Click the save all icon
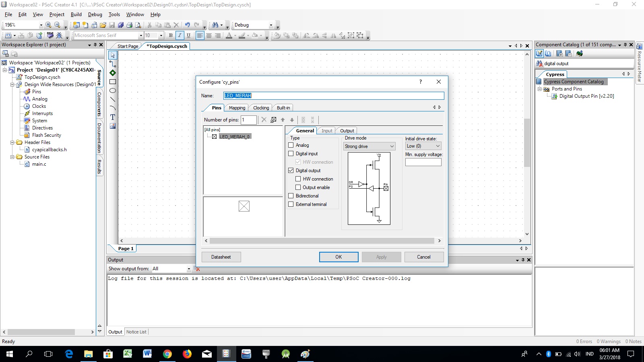Viewport: 644px width, 362px height. (x=121, y=25)
